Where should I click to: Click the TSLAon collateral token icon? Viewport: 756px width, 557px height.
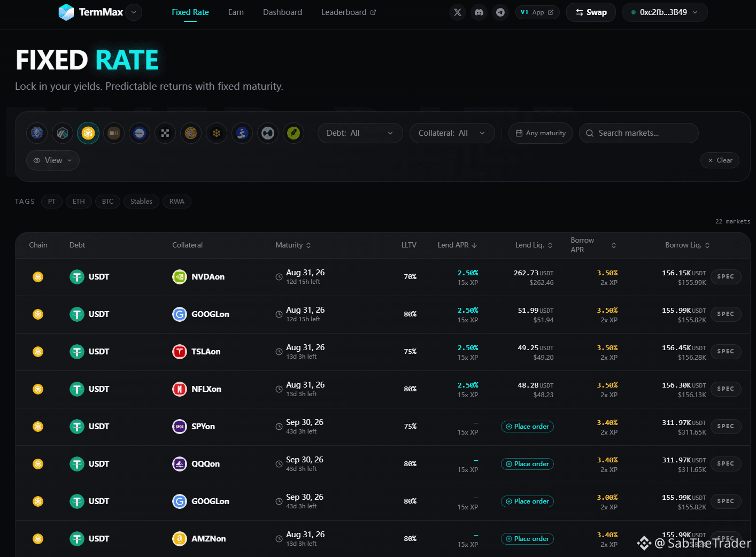pyautogui.click(x=180, y=352)
